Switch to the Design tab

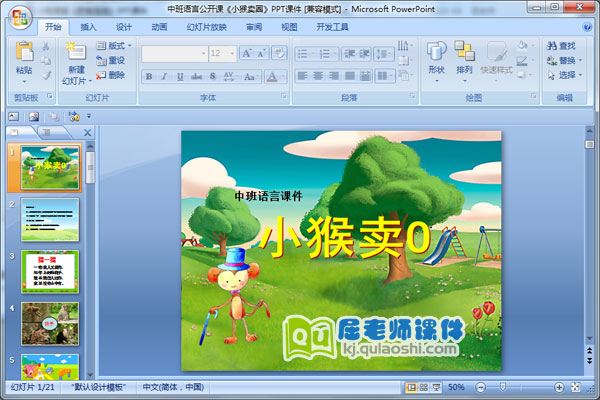point(124,27)
